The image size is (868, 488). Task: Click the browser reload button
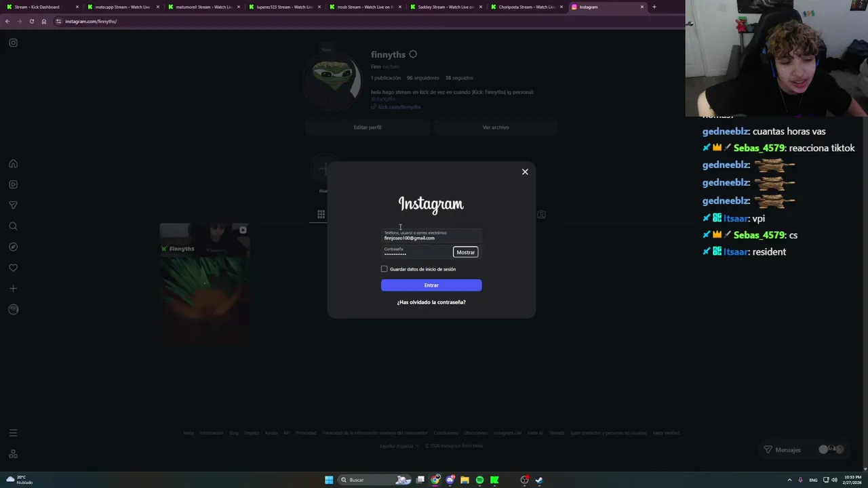click(x=31, y=21)
